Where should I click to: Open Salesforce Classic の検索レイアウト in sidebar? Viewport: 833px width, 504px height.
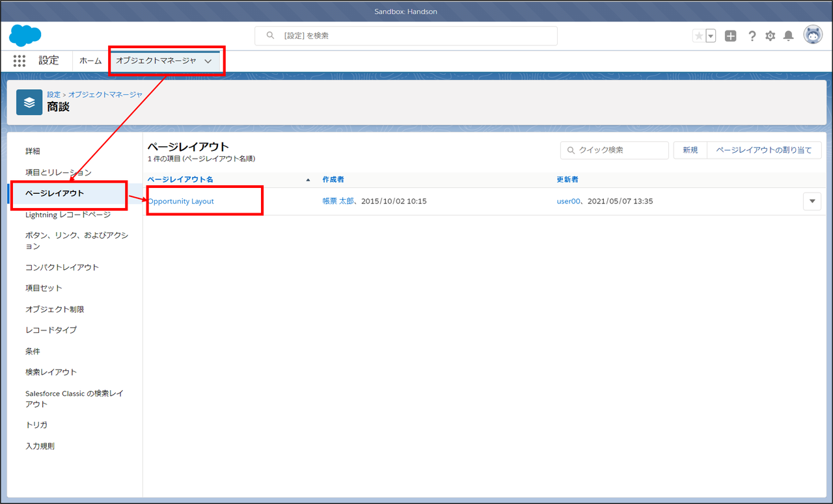pyautogui.click(x=74, y=399)
